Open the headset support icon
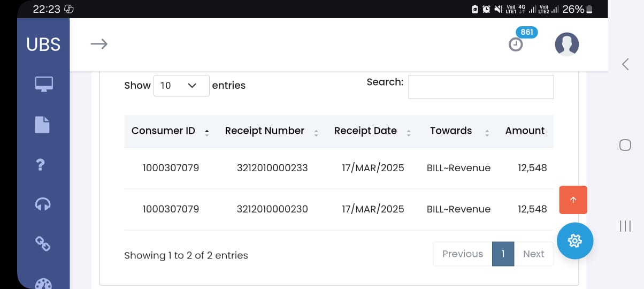The height and width of the screenshot is (289, 644). tap(43, 204)
